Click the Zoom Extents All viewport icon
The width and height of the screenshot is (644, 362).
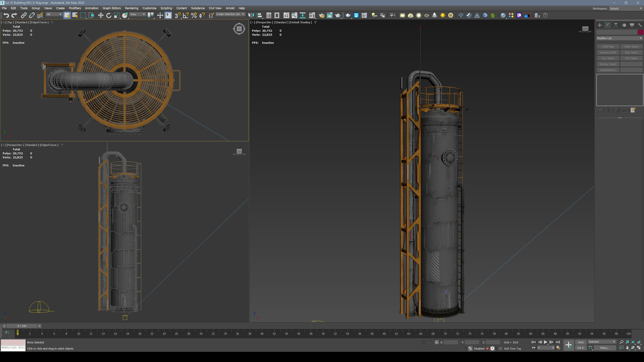tap(639, 342)
